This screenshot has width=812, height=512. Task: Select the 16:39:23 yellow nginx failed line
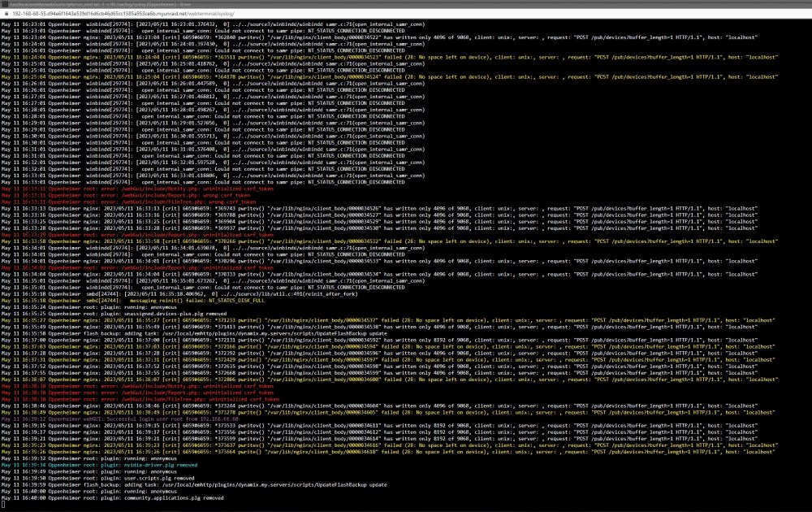[x=390, y=445]
